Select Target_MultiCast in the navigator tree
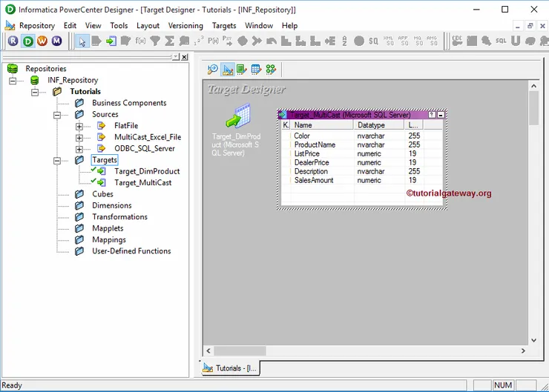Viewport: 549px width, 392px height. pos(143,182)
